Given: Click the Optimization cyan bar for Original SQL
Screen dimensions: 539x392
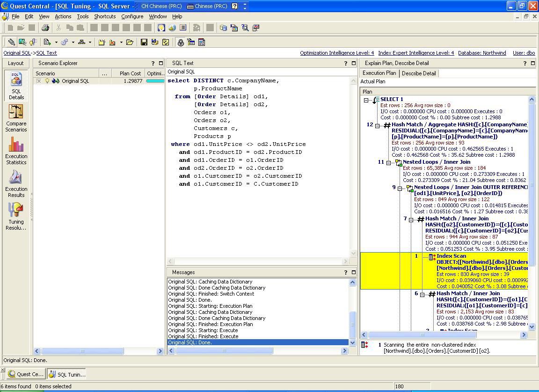Looking at the screenshot, I should click(155, 81).
